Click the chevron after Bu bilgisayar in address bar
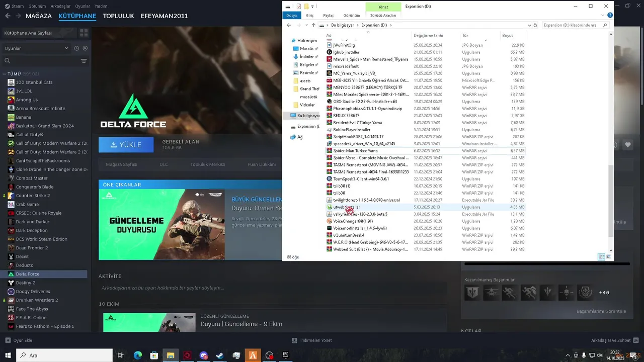This screenshot has height=362, width=644. click(358, 25)
